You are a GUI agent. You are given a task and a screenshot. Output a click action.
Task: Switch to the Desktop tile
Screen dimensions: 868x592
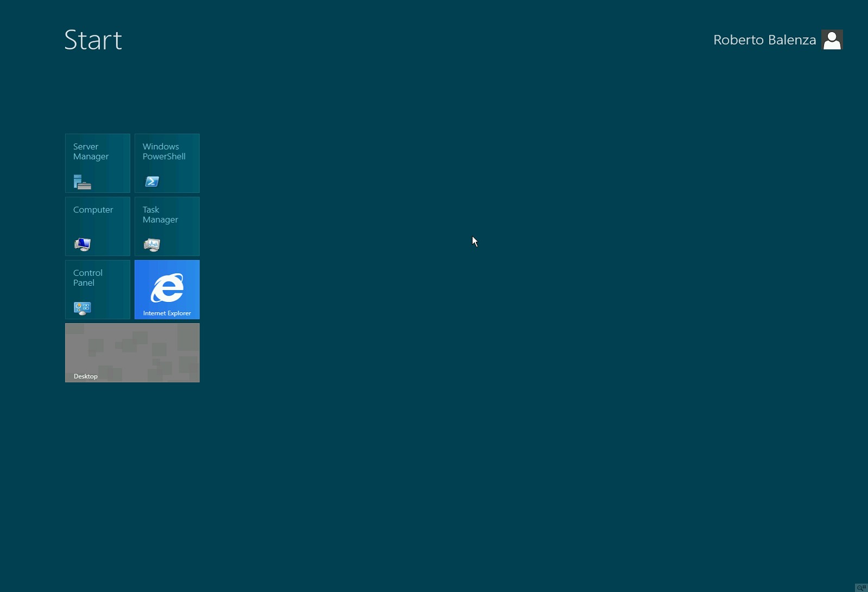pos(133,353)
